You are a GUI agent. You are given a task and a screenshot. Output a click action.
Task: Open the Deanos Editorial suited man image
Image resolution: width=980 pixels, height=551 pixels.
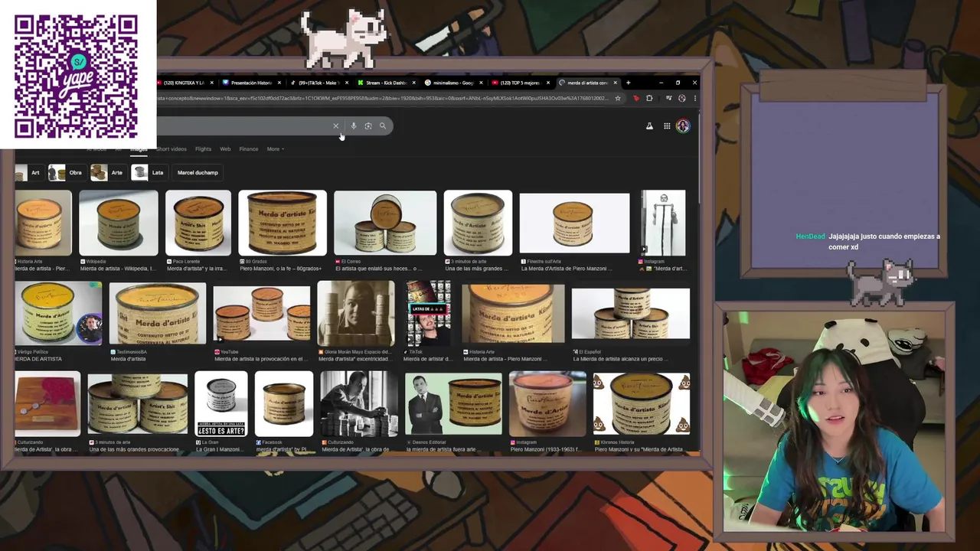click(x=453, y=403)
